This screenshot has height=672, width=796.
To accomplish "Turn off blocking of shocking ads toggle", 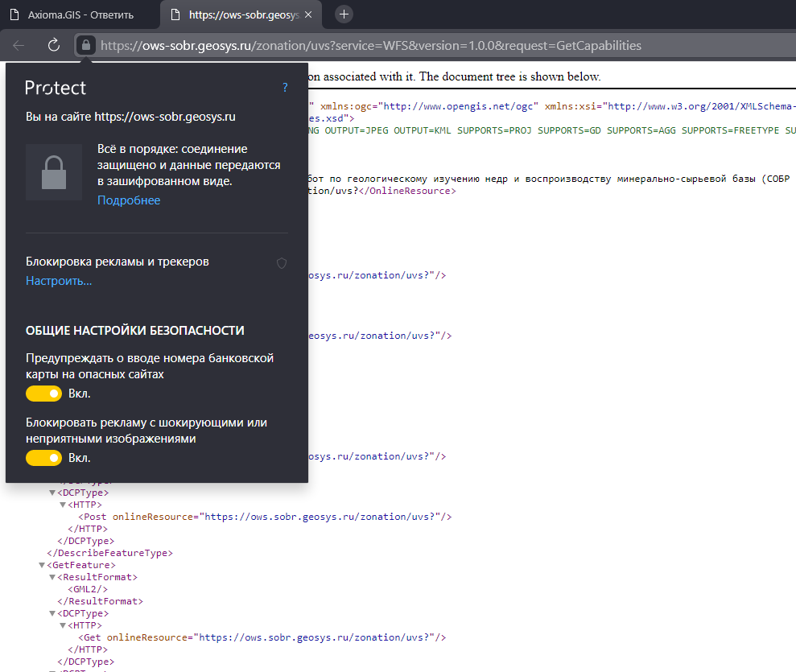I will click(x=43, y=458).
